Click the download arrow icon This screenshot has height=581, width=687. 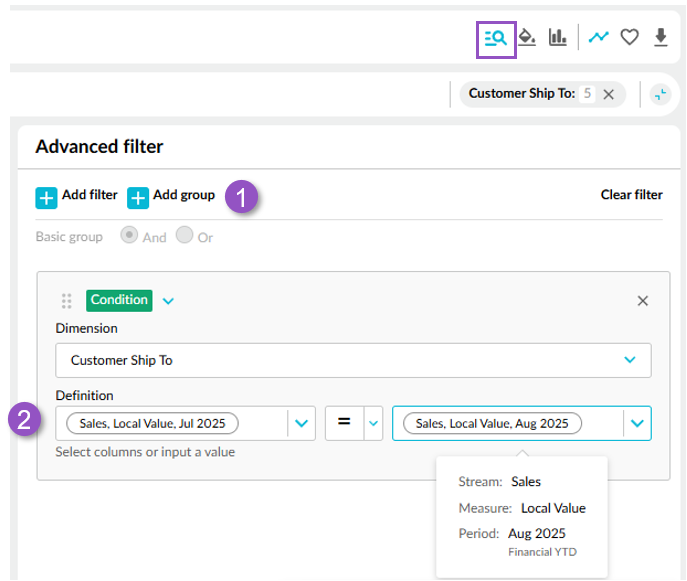tap(661, 37)
